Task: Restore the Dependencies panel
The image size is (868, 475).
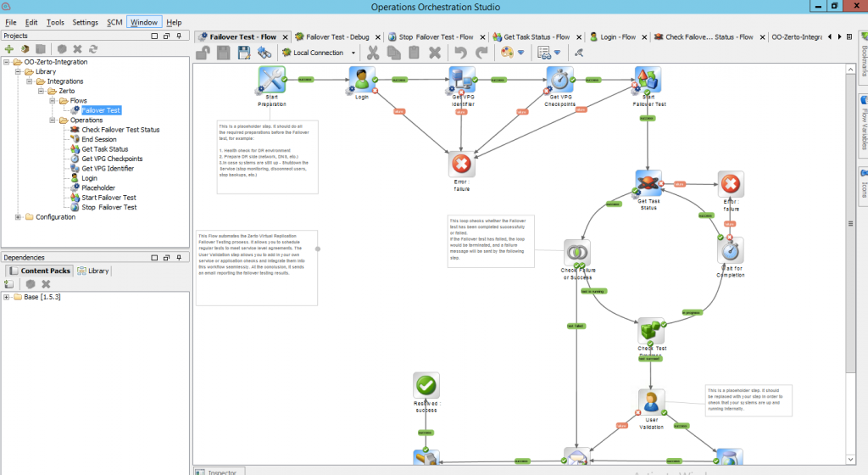Action: click(167, 257)
